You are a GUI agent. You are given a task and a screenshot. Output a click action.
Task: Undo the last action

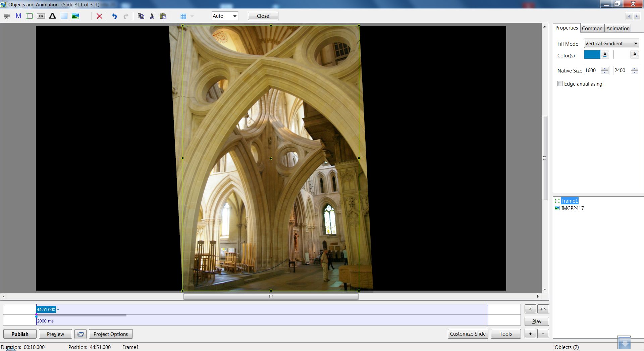[x=114, y=16]
